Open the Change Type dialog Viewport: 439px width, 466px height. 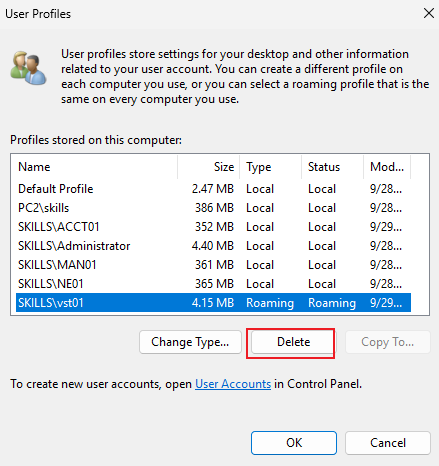pos(190,342)
